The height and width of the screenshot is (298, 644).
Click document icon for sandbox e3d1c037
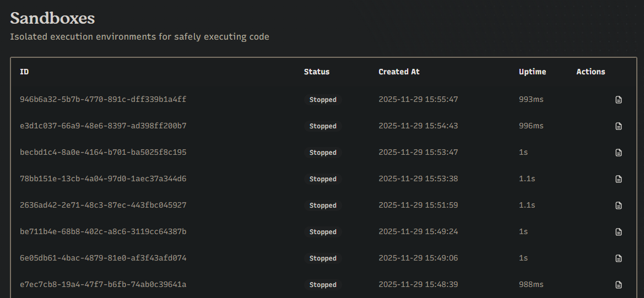(x=619, y=126)
